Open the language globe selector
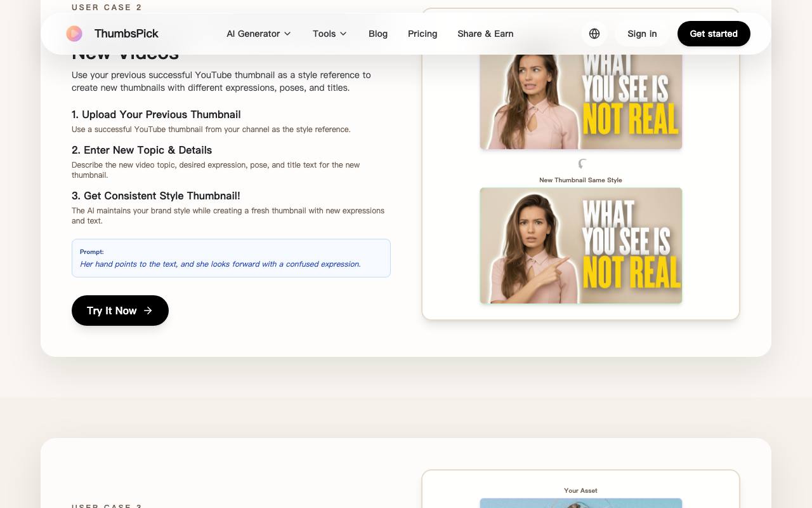This screenshot has height=508, width=812. [x=594, y=34]
